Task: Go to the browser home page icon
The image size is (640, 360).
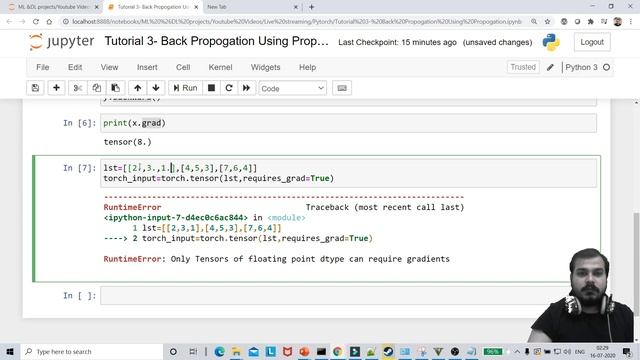Action: pyautogui.click(x=49, y=22)
